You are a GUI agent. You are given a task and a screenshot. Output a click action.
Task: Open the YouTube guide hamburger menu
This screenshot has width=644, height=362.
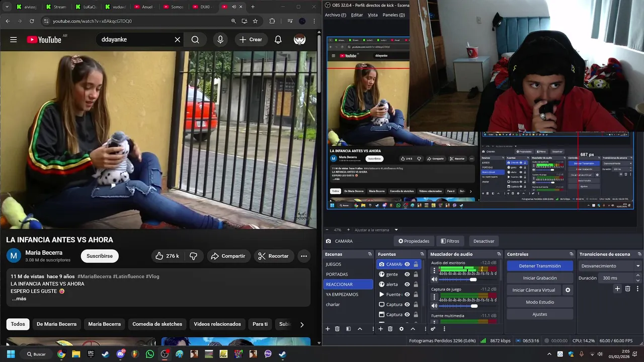click(x=14, y=40)
